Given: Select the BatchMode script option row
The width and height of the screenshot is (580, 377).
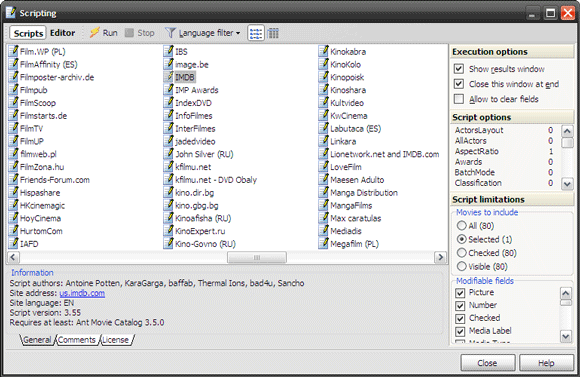Looking at the screenshot, I should pos(504,172).
